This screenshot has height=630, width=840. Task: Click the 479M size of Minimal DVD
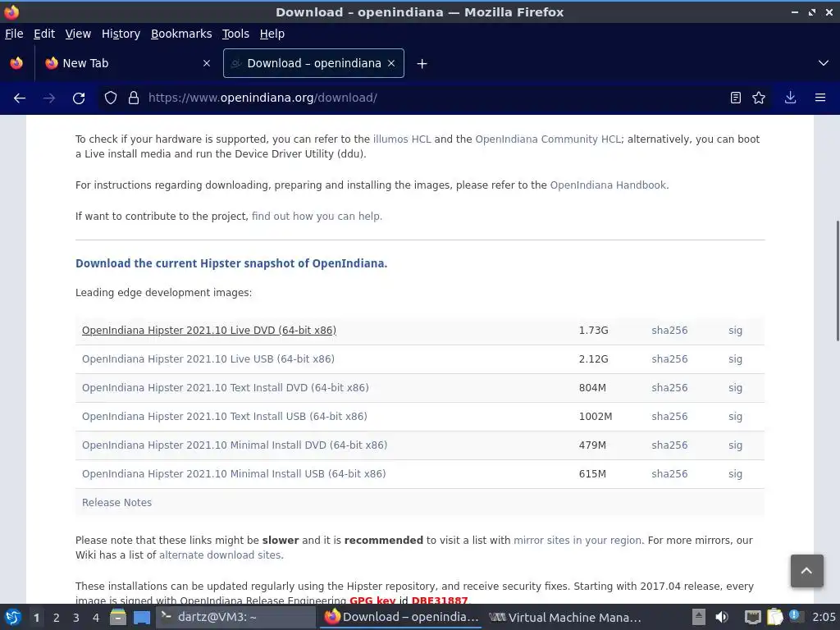tap(592, 445)
